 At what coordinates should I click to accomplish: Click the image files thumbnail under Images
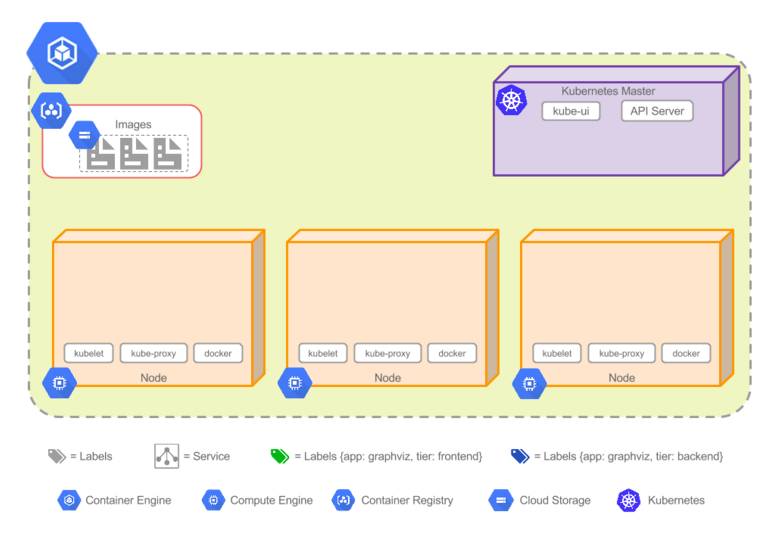(x=134, y=153)
